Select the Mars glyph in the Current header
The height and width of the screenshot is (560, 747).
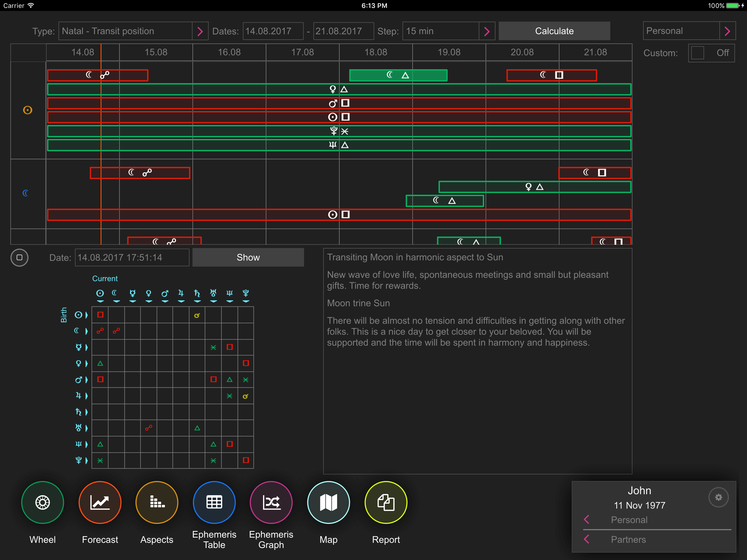coord(165,293)
